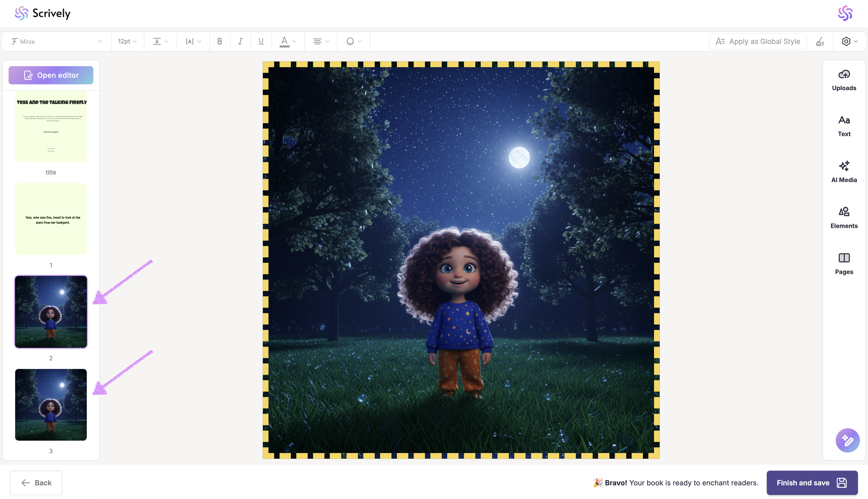Click Apply as Global Style
The image size is (868, 499).
757,41
